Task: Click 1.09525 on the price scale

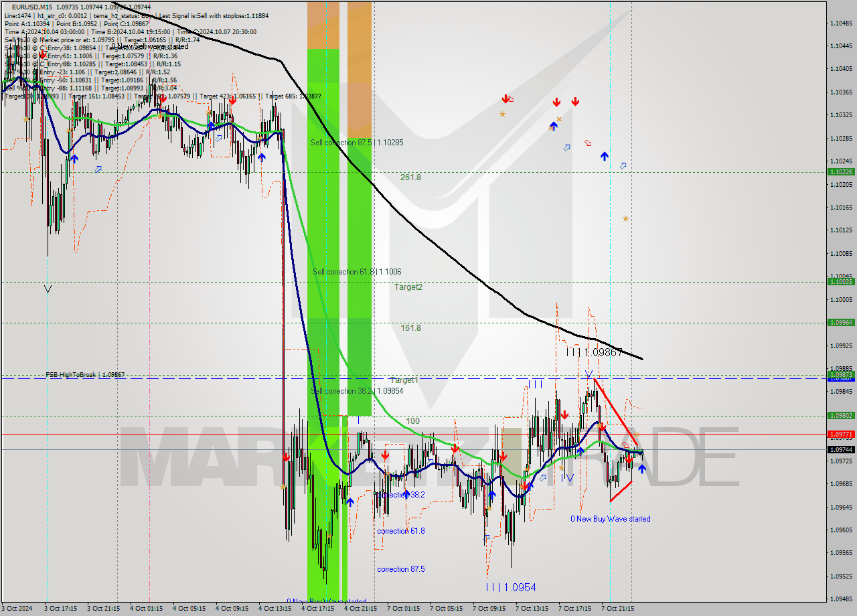Action: point(842,576)
